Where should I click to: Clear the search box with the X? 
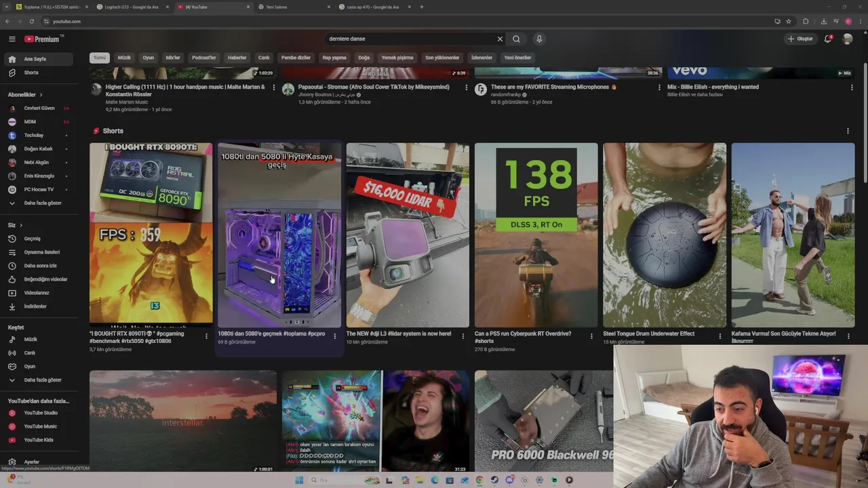[500, 39]
